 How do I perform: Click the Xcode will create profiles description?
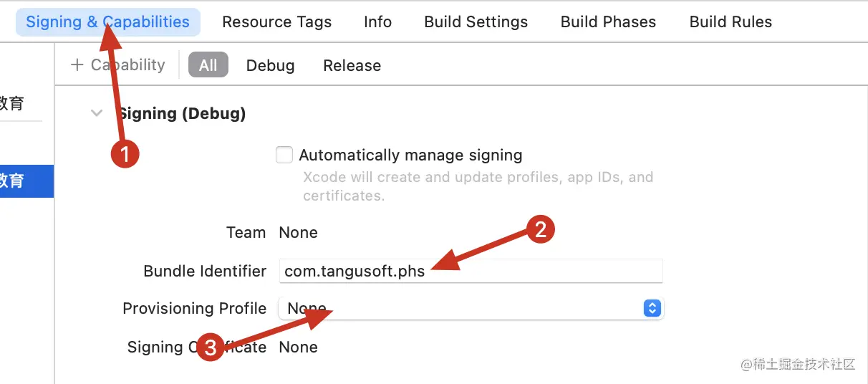pos(478,186)
